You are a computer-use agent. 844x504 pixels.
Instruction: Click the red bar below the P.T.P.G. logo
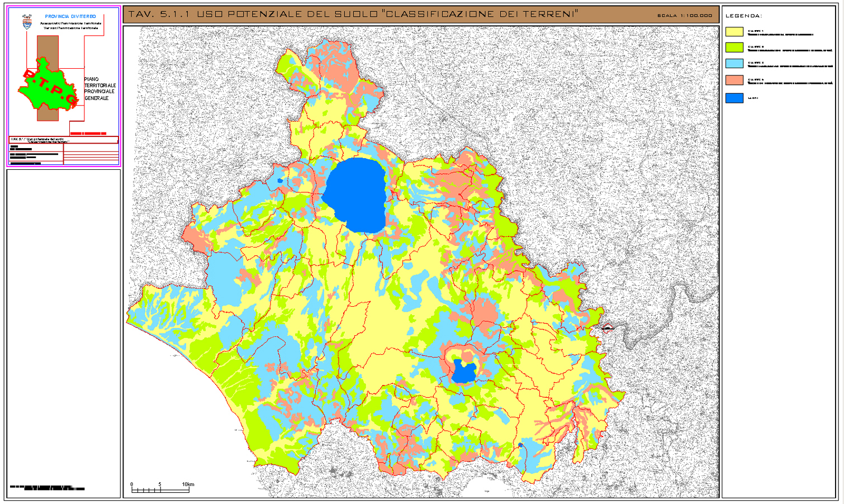(x=88, y=134)
